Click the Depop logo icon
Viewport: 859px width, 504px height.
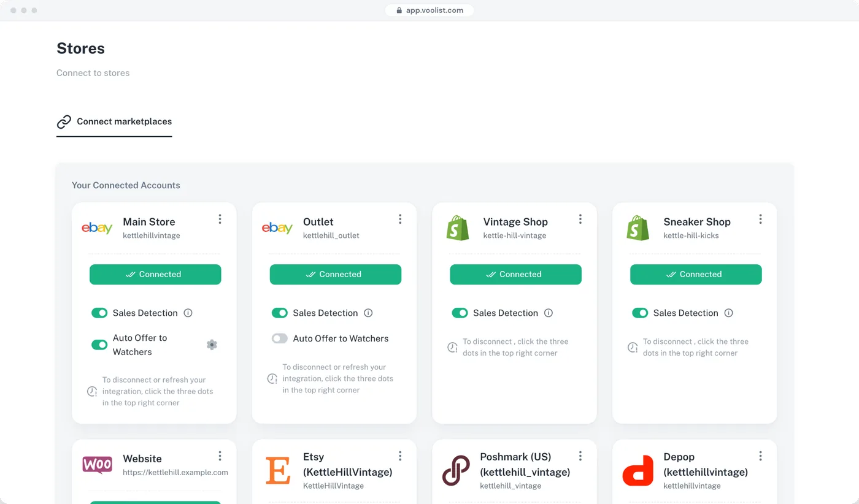point(638,471)
